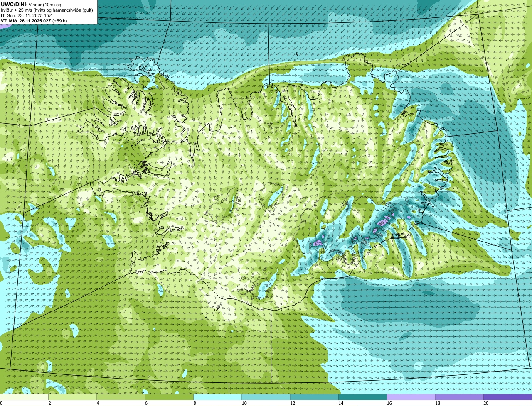Click the light cyan 8–10 legend swatch

pyautogui.click(x=218, y=397)
